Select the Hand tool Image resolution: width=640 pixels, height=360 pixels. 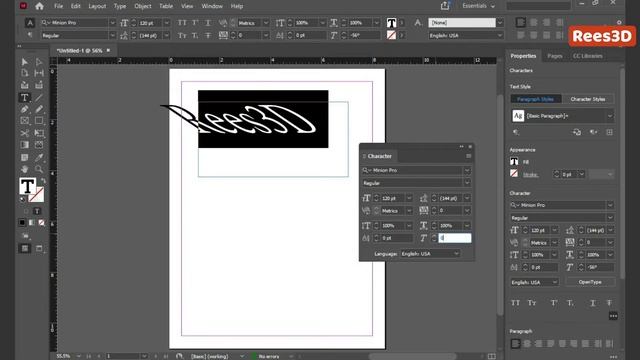pos(24,169)
